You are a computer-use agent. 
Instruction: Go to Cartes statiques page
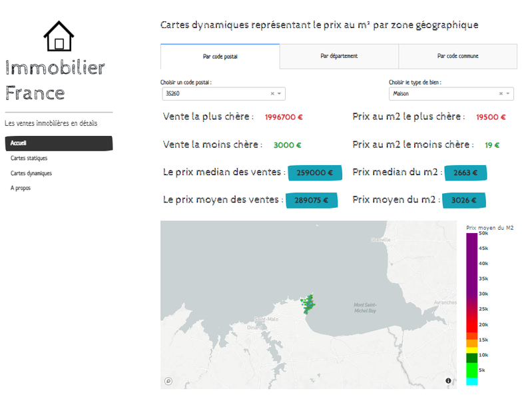(x=29, y=158)
